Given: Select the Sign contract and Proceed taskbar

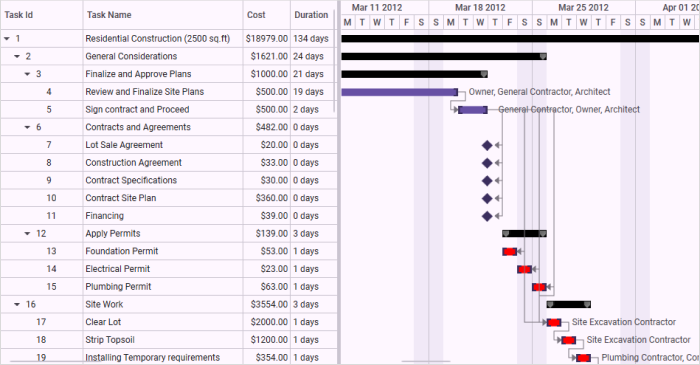Looking at the screenshot, I should pyautogui.click(x=473, y=110).
